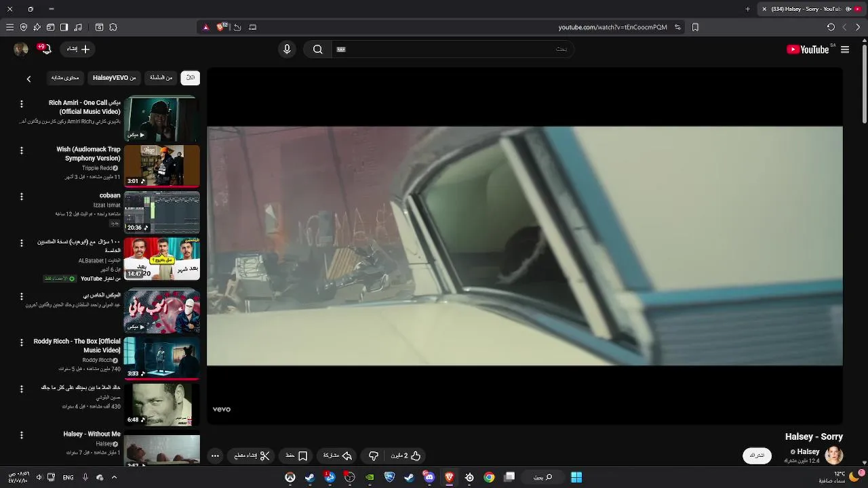This screenshot has height=488, width=868.
Task: Bookmark this page with the bookmark icon
Action: click(x=695, y=27)
